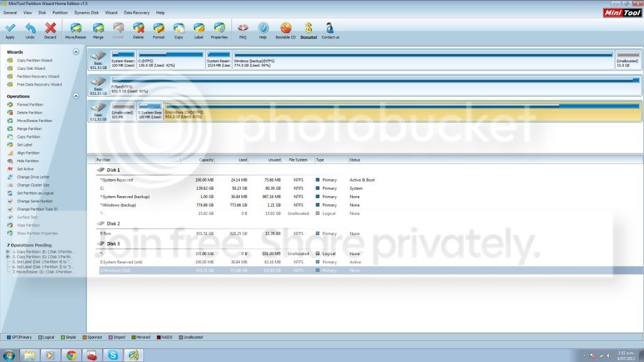This screenshot has height=362, width=644.
Task: Open Chrome from the taskbar
Action: coord(71,355)
